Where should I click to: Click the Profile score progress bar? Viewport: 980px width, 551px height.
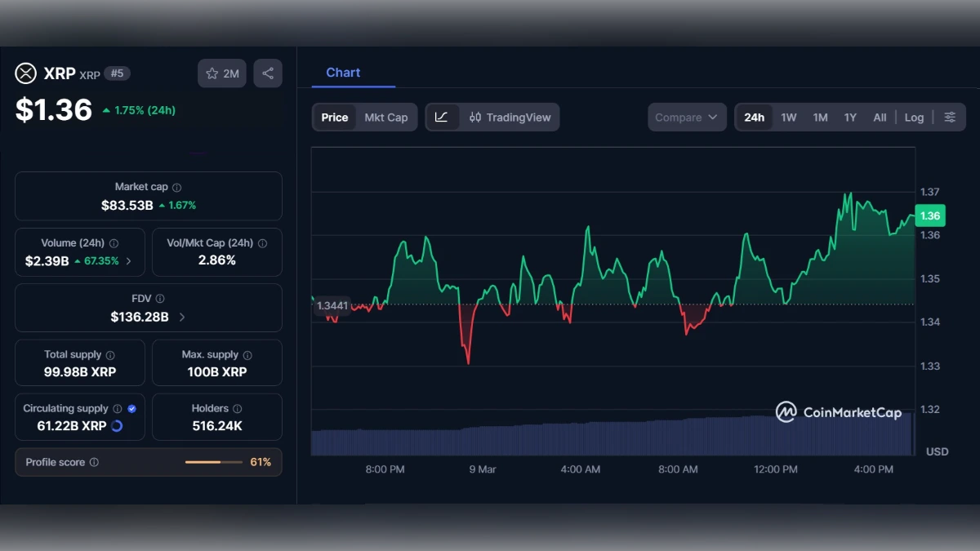(214, 462)
